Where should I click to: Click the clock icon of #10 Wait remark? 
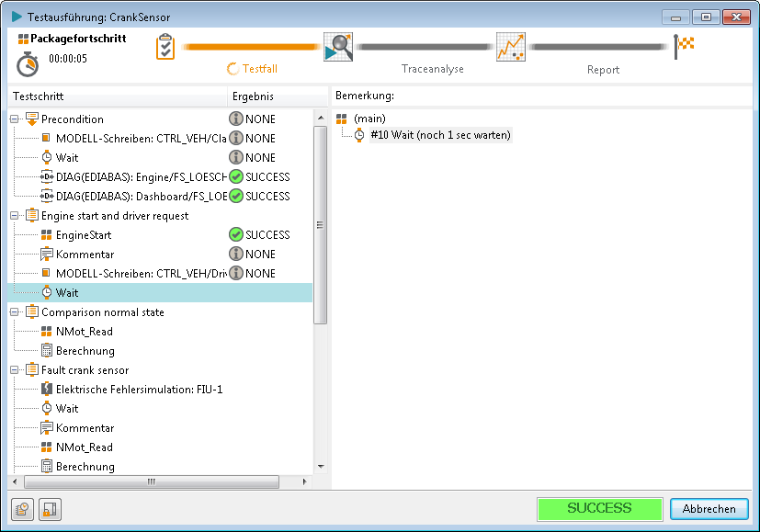[359, 135]
